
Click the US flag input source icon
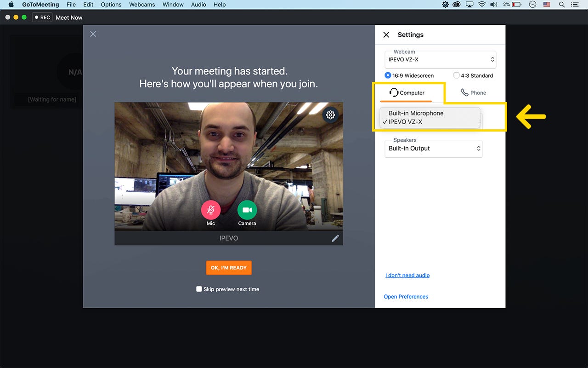click(x=547, y=5)
